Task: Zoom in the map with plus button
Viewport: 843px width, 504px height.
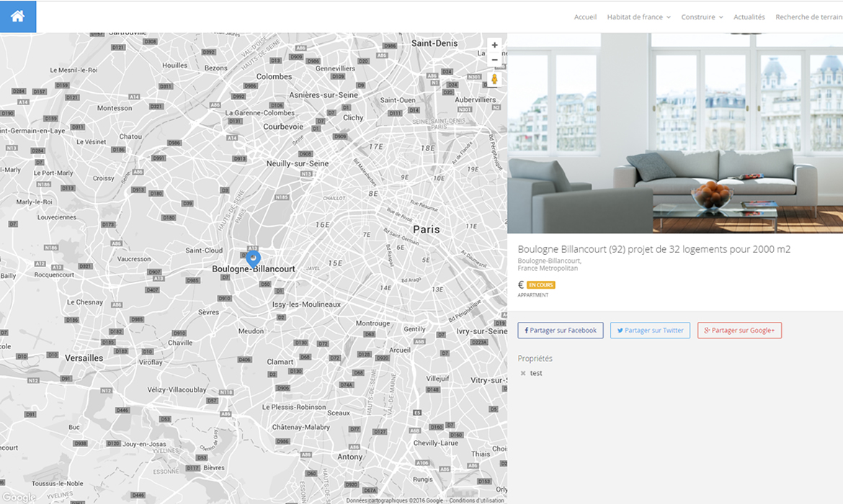Action: pos(494,45)
